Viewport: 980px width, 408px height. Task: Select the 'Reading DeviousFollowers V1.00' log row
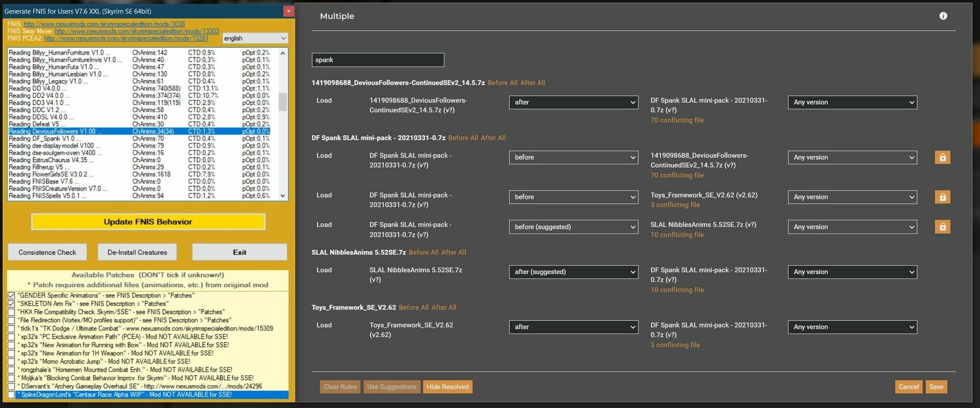[x=139, y=132]
